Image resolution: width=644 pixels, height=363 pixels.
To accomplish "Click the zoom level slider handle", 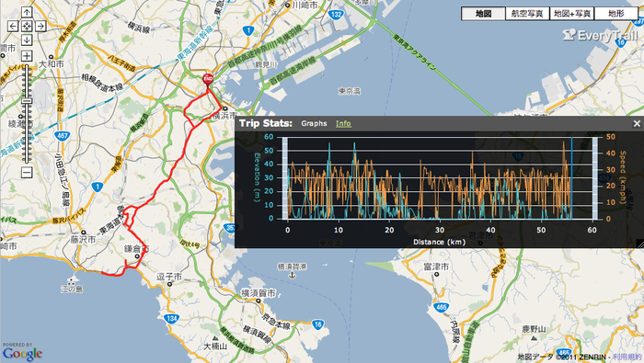I will [x=27, y=101].
